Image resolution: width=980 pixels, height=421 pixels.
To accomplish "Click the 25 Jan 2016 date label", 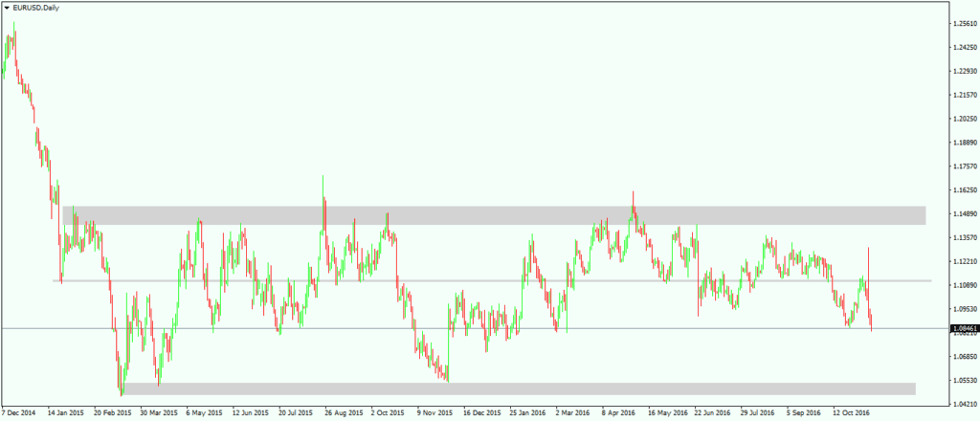I will pyautogui.click(x=528, y=413).
